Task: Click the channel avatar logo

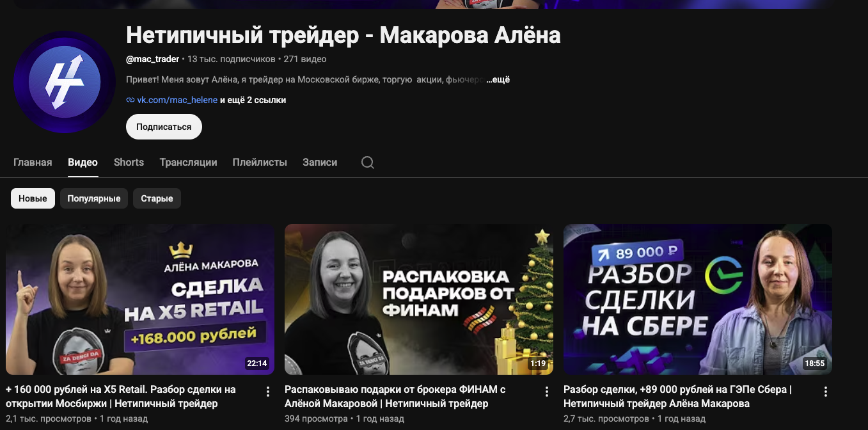Action: pyautogui.click(x=65, y=82)
